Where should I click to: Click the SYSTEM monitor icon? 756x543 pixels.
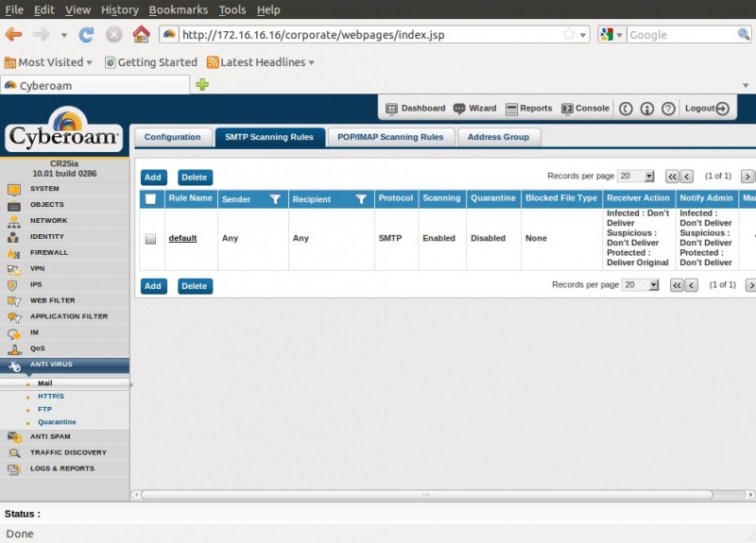14,190
